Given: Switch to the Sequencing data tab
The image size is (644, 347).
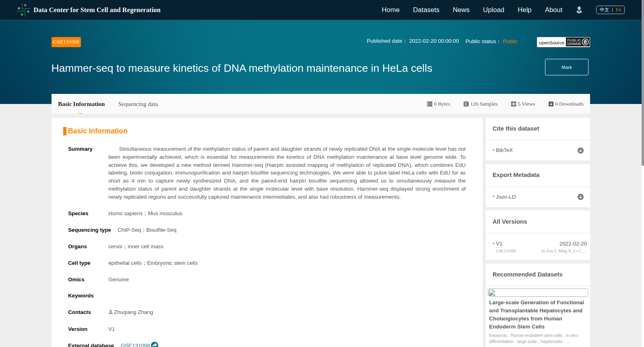Looking at the screenshot, I should click(x=138, y=104).
